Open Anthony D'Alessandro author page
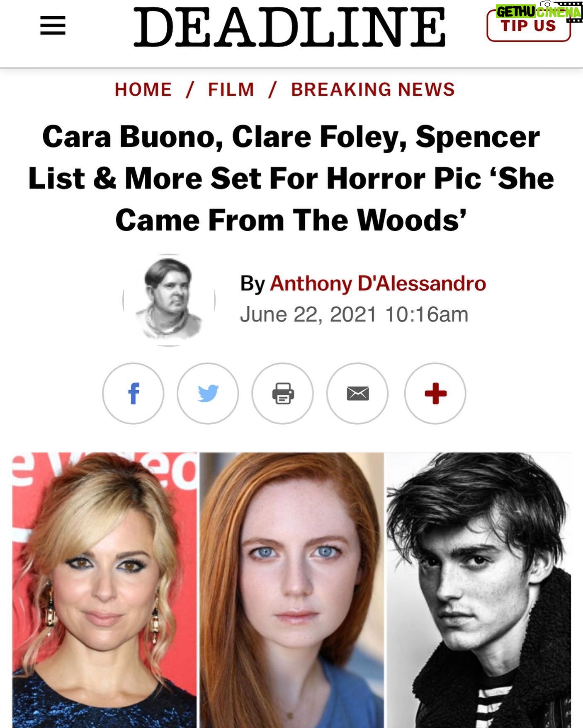The image size is (583, 728). tap(378, 284)
